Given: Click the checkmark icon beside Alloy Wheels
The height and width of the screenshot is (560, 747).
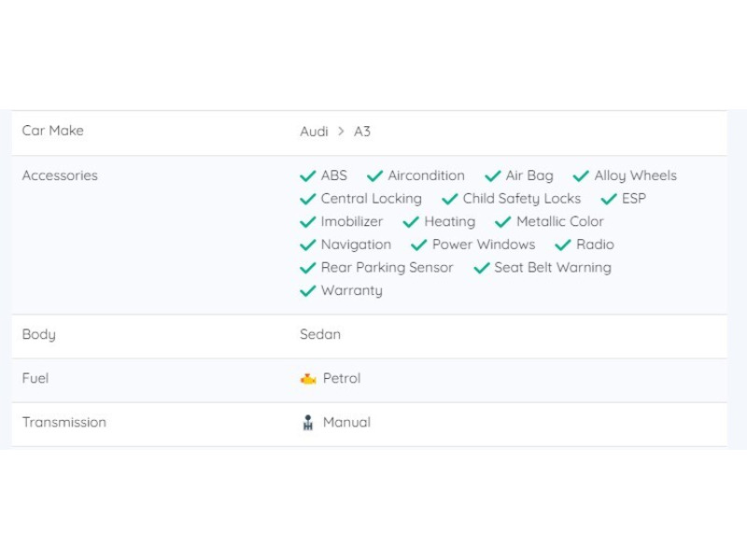Looking at the screenshot, I should [x=581, y=176].
